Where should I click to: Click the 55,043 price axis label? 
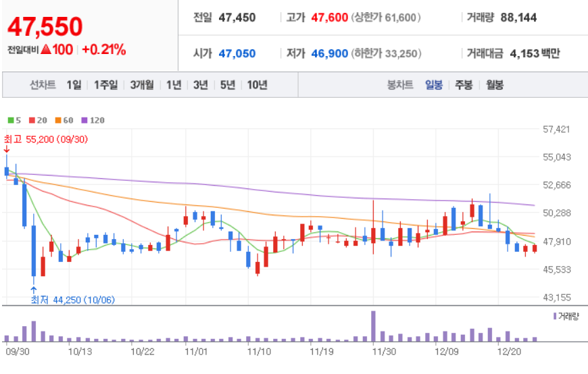point(557,157)
